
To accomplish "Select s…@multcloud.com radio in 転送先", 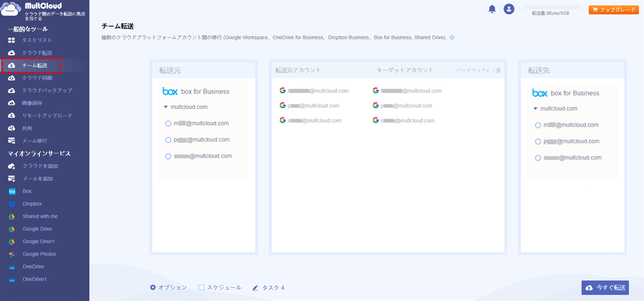I will [x=538, y=158].
